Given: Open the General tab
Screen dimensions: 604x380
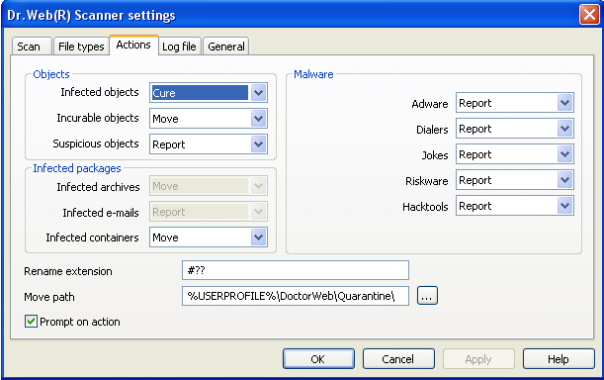Looking at the screenshot, I should [226, 46].
